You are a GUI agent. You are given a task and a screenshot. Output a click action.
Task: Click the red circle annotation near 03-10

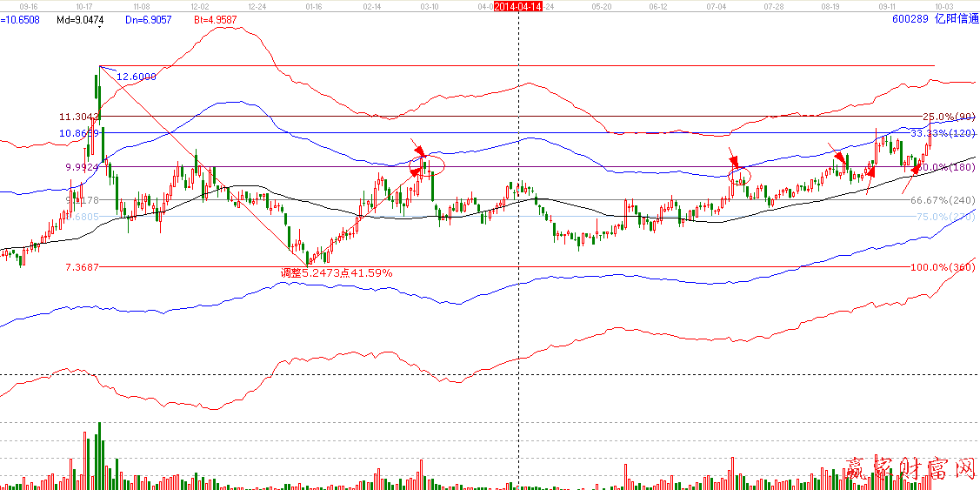pos(427,165)
